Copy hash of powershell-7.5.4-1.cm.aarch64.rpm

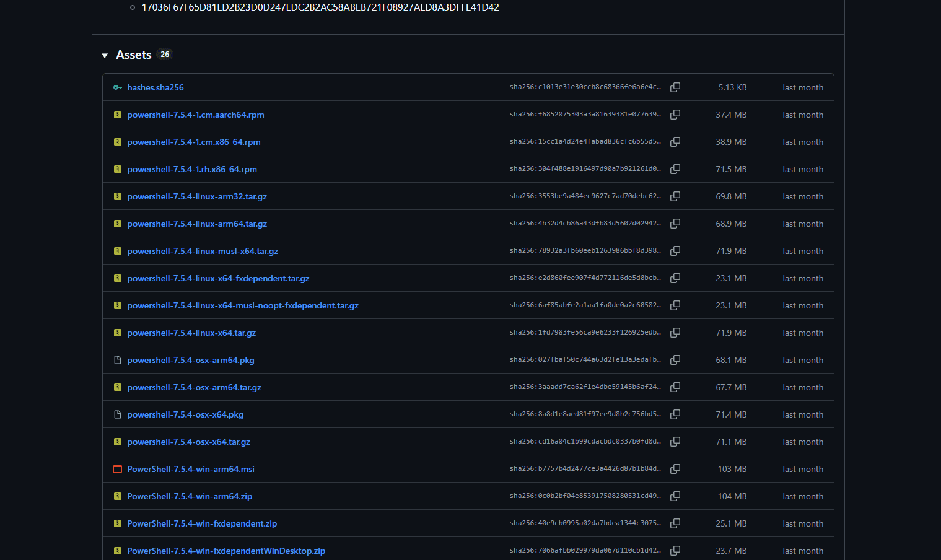[675, 115]
